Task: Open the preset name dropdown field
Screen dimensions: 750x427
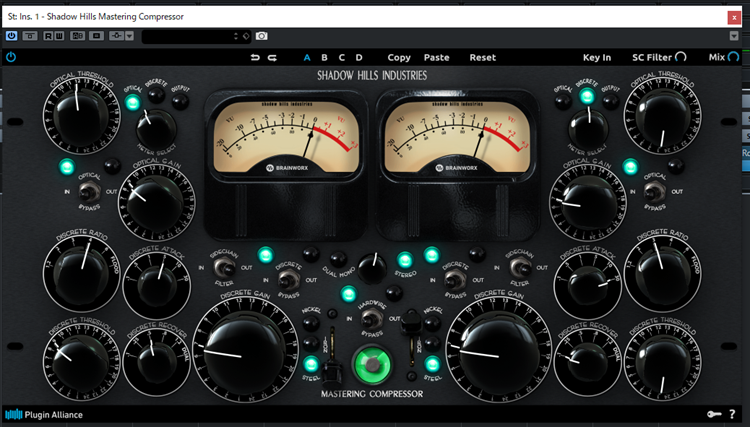Action: pos(190,36)
